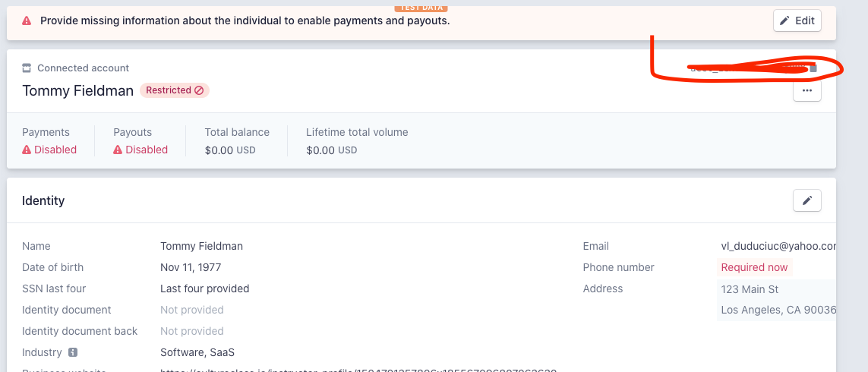This screenshot has width=868, height=372.
Task: Click the Edit button in the warning banner
Action: [797, 20]
